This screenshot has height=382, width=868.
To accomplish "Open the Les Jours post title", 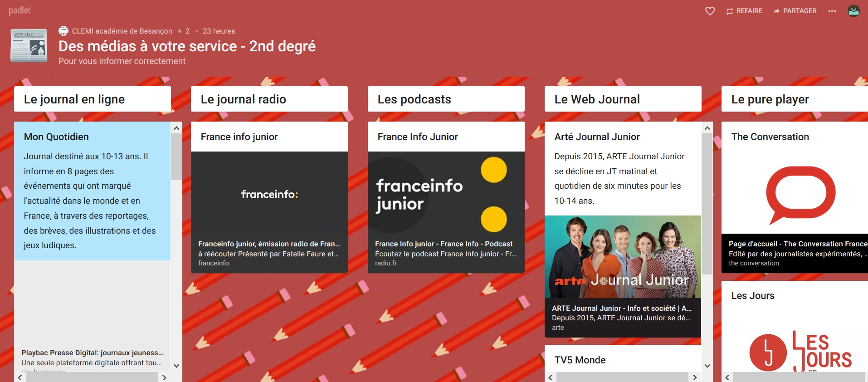I will click(x=753, y=295).
